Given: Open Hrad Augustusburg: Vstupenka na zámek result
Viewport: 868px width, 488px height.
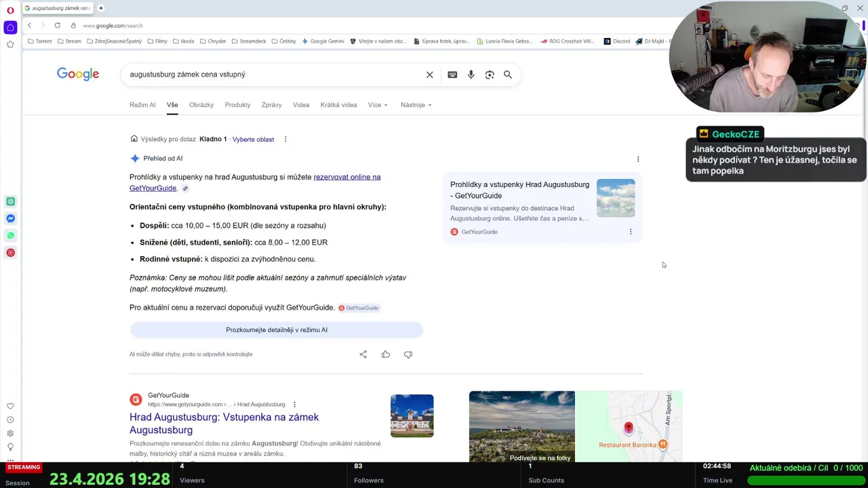Looking at the screenshot, I should click(224, 423).
